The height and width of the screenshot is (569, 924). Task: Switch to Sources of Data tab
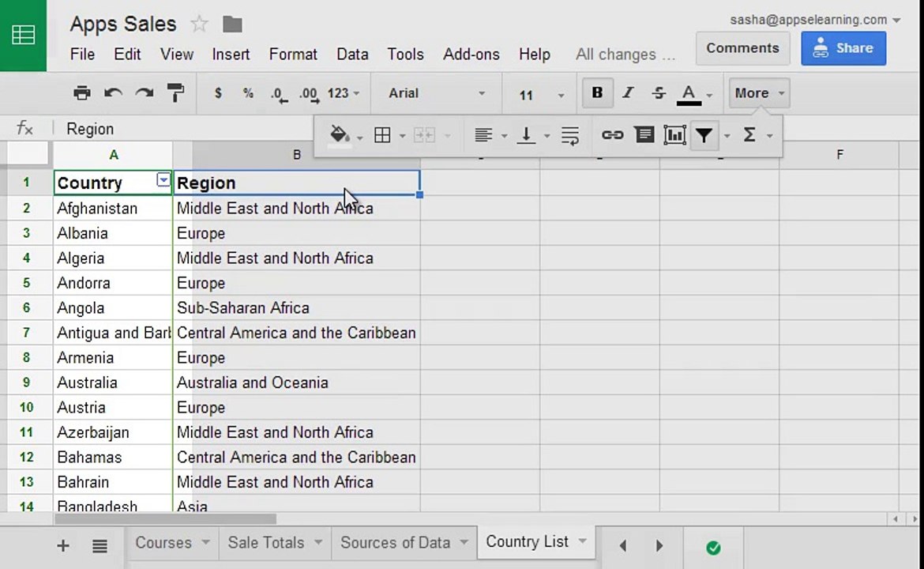[396, 542]
